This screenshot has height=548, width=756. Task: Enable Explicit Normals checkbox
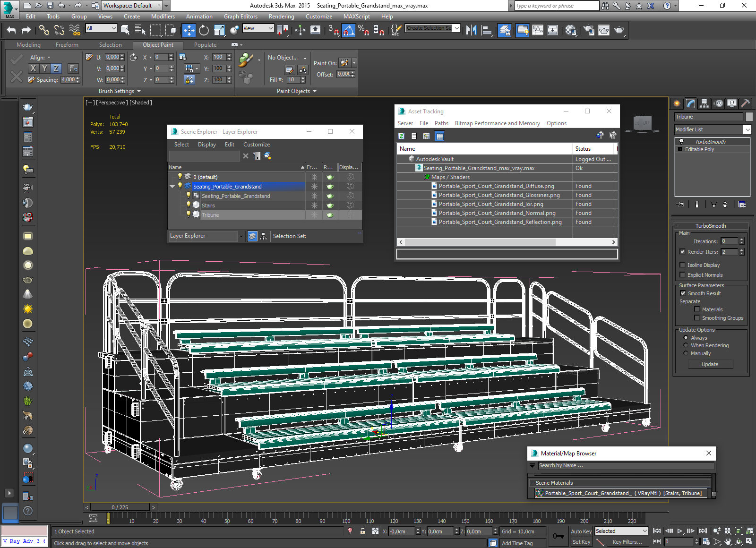(x=682, y=275)
